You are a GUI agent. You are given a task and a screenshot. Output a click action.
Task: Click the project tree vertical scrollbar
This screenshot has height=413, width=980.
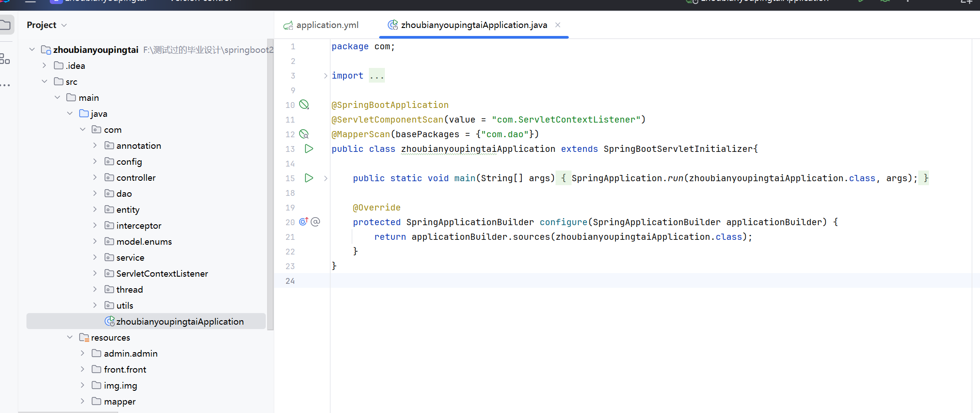[270, 184]
